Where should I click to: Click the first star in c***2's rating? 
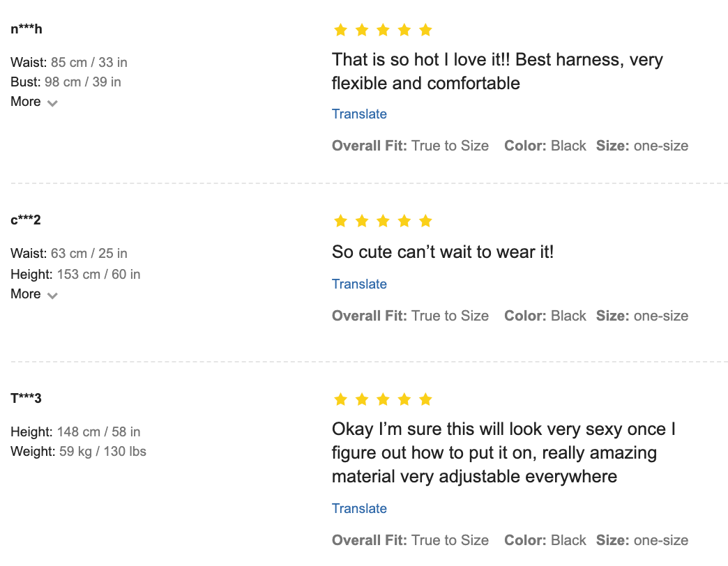point(340,221)
